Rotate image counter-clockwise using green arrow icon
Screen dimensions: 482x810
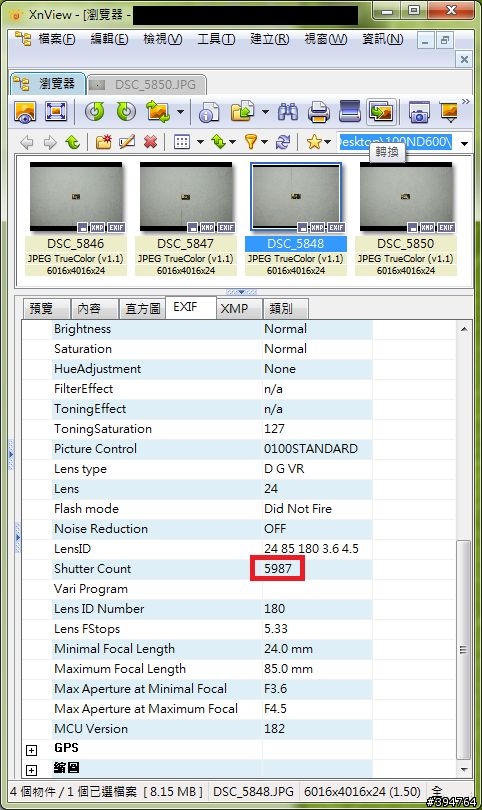(x=95, y=112)
